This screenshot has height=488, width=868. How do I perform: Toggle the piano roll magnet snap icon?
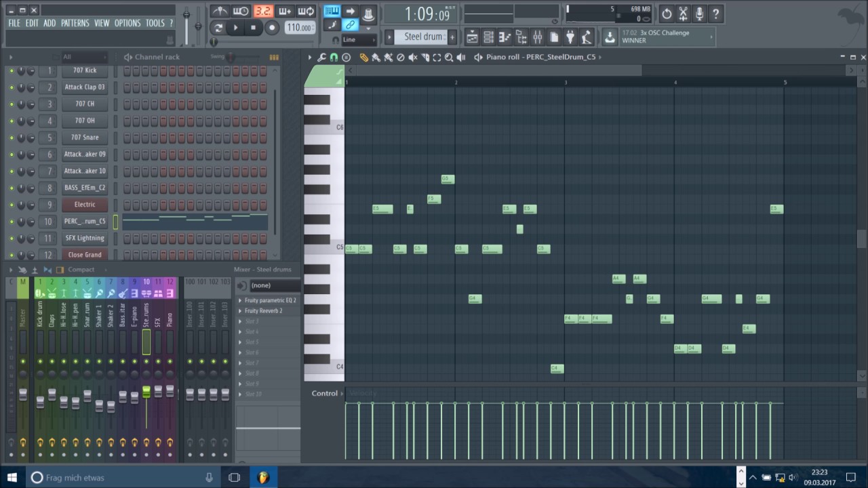pyautogui.click(x=334, y=58)
